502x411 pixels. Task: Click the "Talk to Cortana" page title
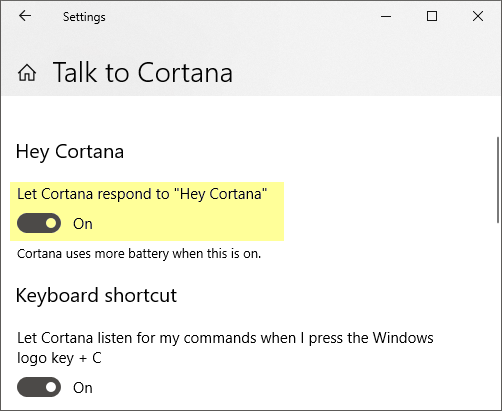(143, 72)
